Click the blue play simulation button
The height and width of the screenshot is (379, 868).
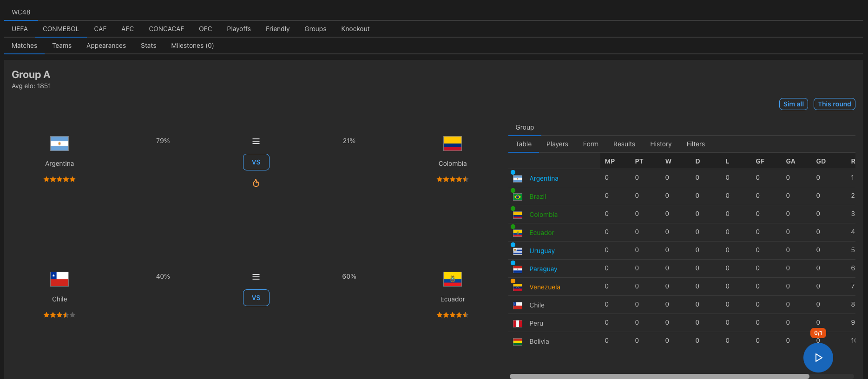pos(818,358)
